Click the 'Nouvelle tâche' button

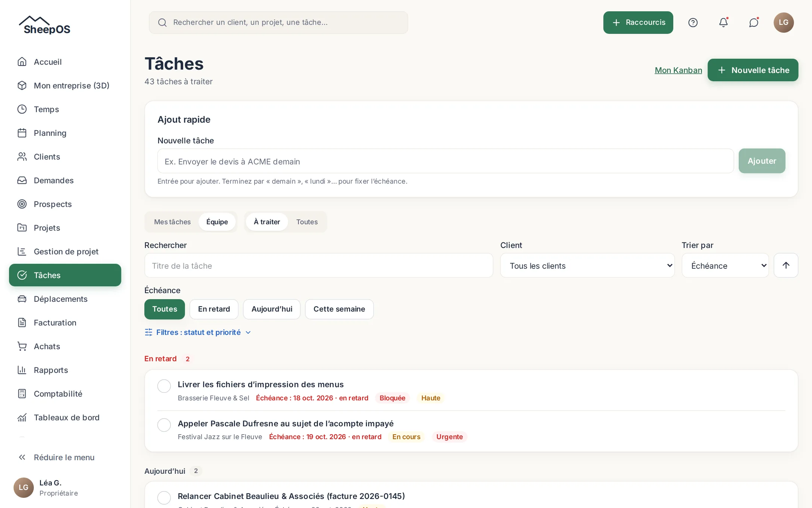pos(753,70)
